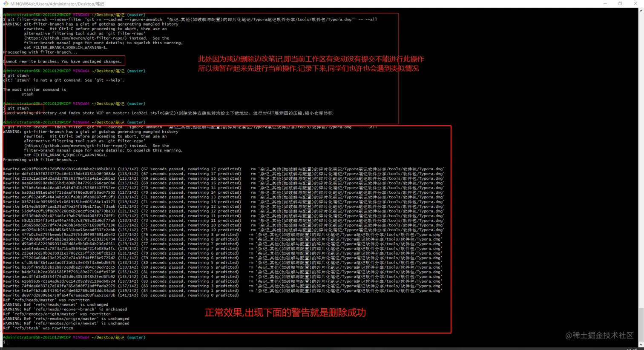Screen dimensions: 644x350
Task: Click the scrollbar down arrow
Action: pyautogui.click(x=641, y=344)
